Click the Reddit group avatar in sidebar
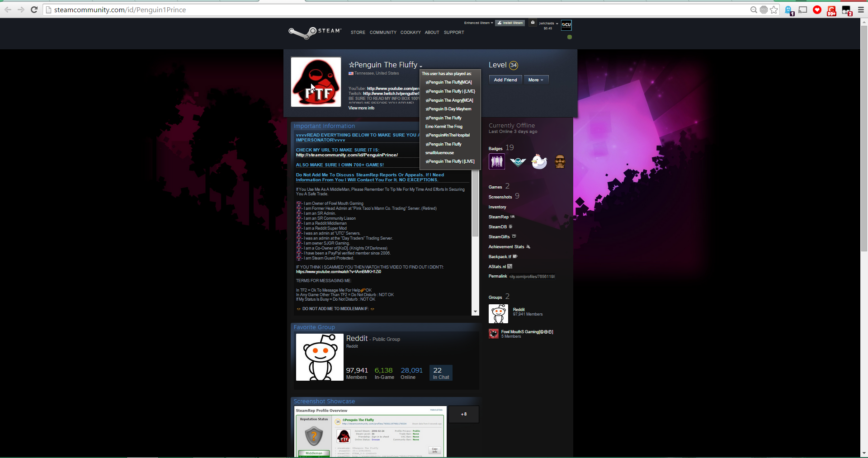Image resolution: width=868 pixels, height=458 pixels. 498,314
